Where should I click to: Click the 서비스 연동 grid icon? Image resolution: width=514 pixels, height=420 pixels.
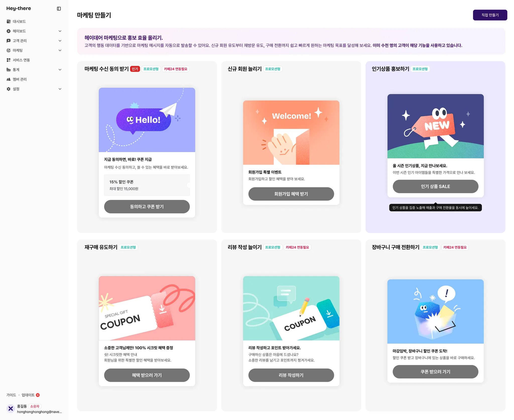coord(9,60)
